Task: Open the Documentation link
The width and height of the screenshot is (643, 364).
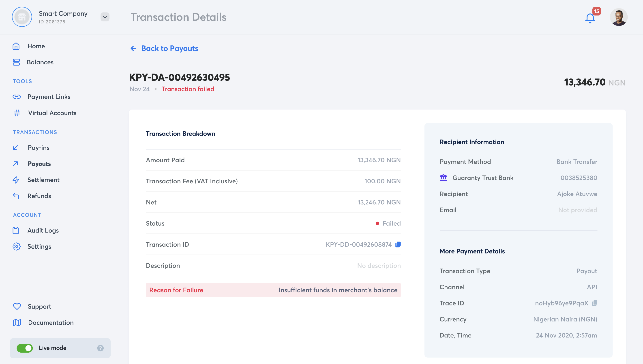Action: point(51,322)
